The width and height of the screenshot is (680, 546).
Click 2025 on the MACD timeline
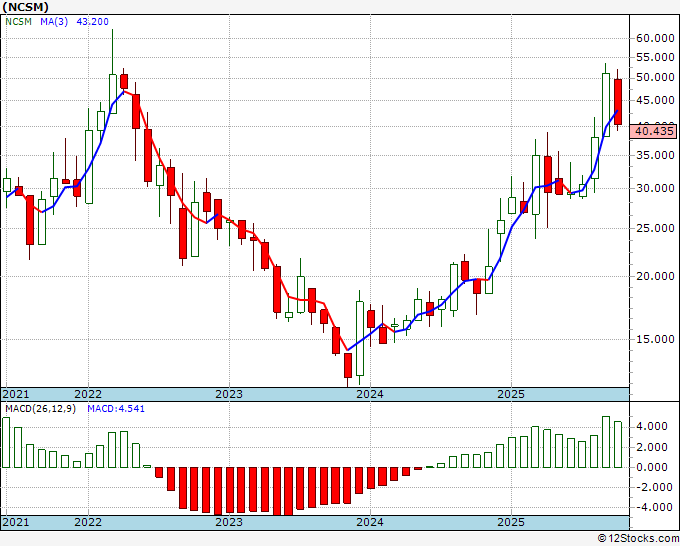511,522
